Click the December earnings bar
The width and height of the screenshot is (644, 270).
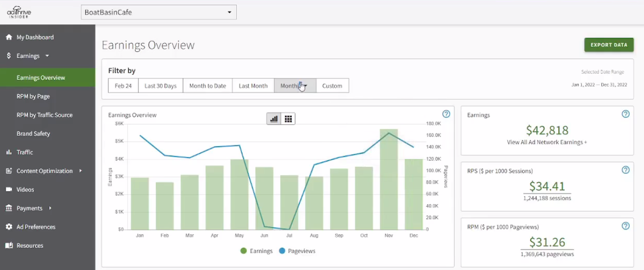coord(414,195)
